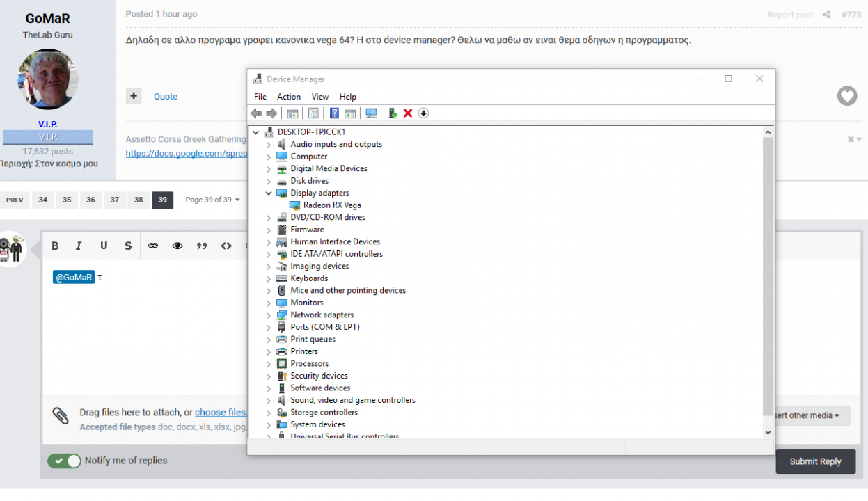Click the Device Manager vertical scrollbar track
The width and height of the screenshot is (868, 501).
[768, 278]
